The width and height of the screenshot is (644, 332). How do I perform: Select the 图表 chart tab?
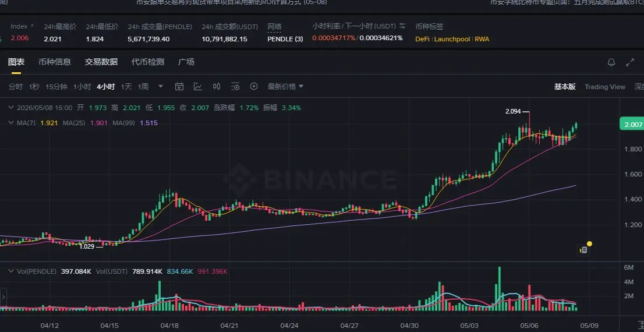point(16,62)
